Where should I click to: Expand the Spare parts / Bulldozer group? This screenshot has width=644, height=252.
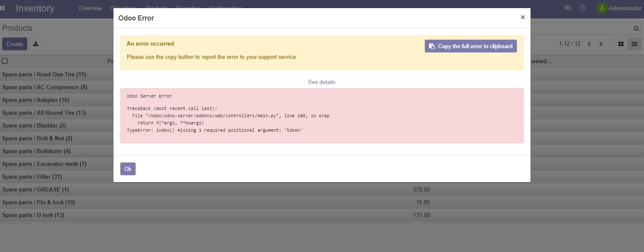point(36,151)
